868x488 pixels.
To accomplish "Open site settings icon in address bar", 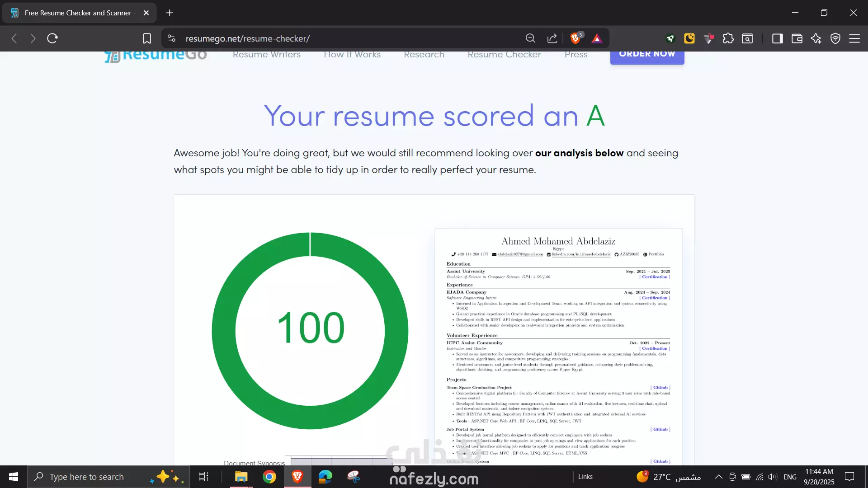I will (x=171, y=38).
